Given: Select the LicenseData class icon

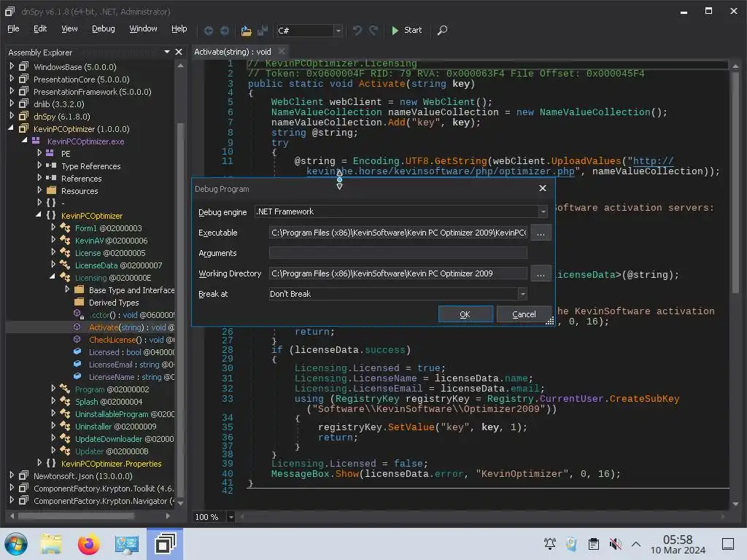Looking at the screenshot, I should click(65, 265).
